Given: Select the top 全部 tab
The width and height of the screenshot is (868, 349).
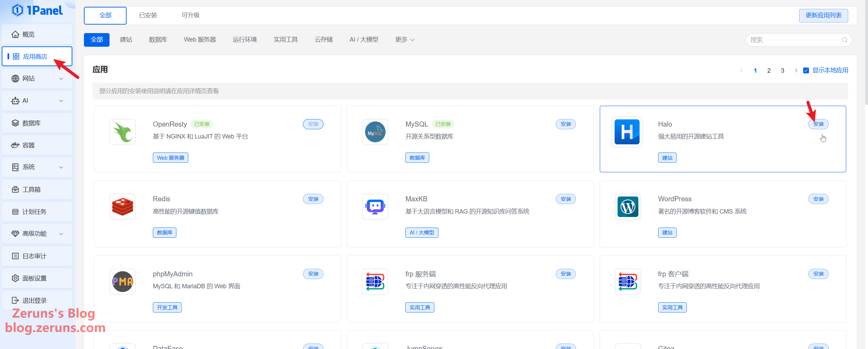Looking at the screenshot, I should tap(105, 15).
